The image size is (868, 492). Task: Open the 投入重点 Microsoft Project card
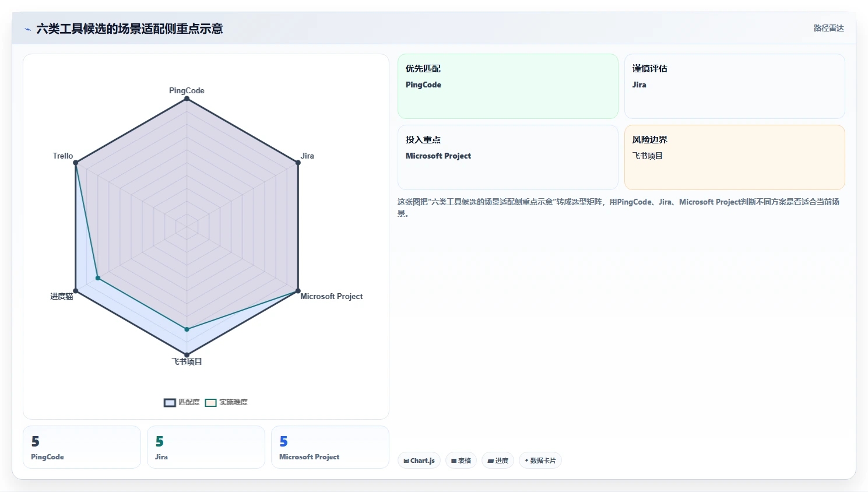coord(508,157)
